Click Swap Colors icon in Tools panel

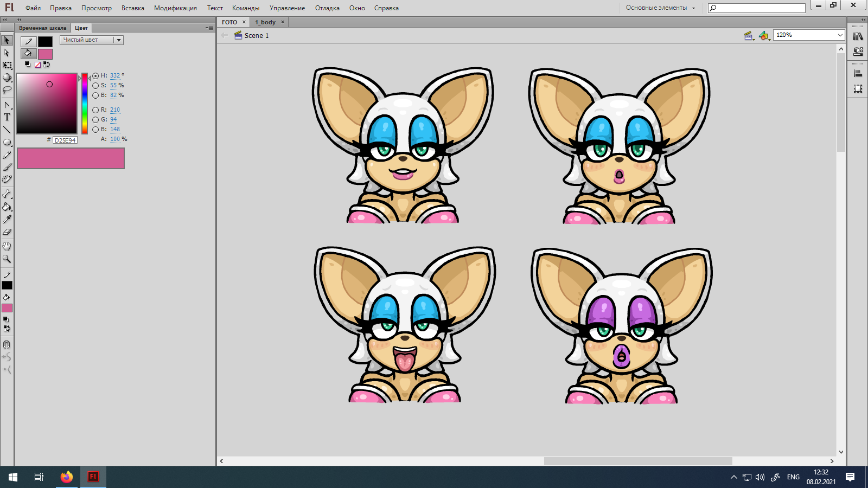point(7,329)
